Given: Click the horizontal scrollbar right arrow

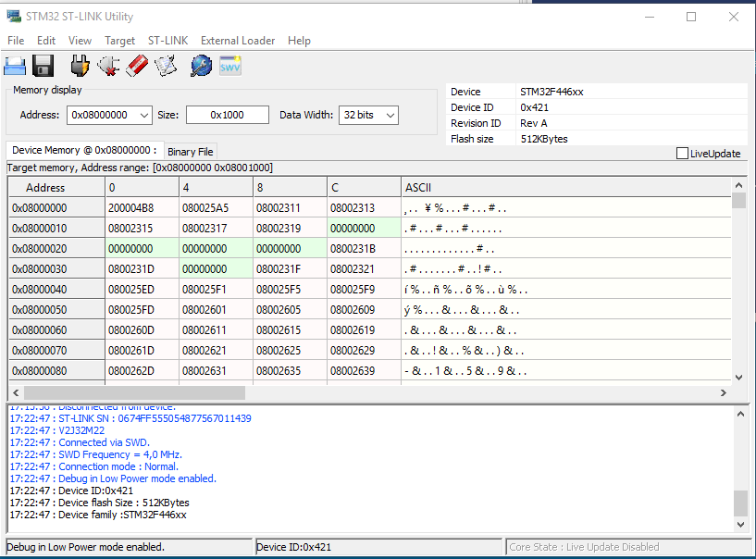Looking at the screenshot, I should pos(724,392).
